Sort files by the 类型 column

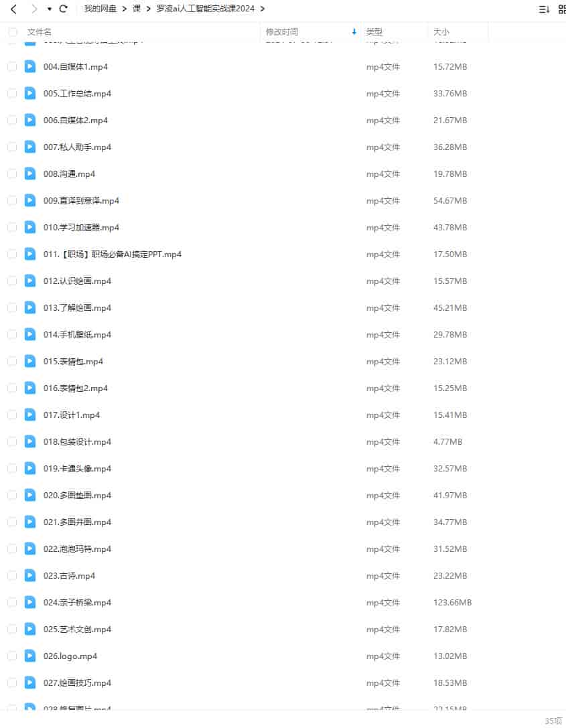click(x=374, y=31)
